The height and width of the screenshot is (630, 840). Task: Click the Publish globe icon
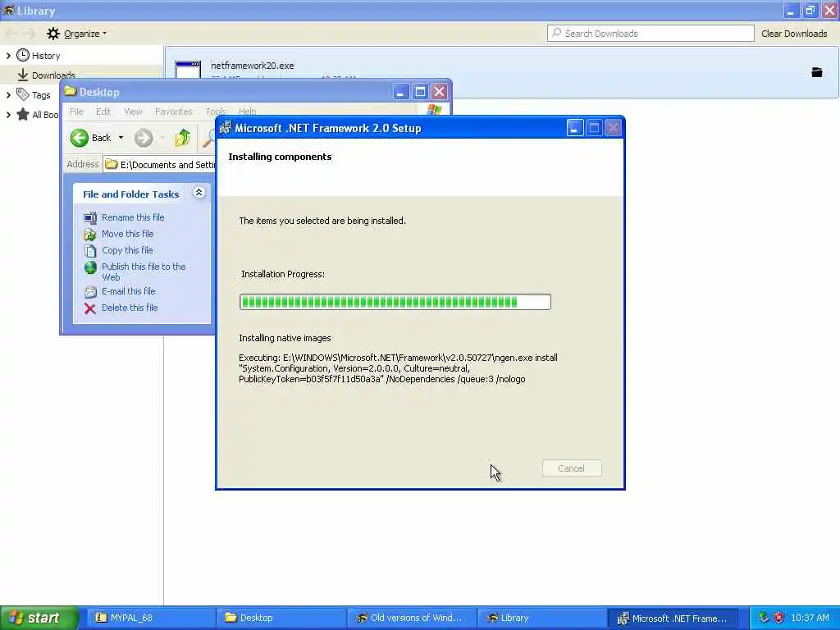[x=90, y=267]
